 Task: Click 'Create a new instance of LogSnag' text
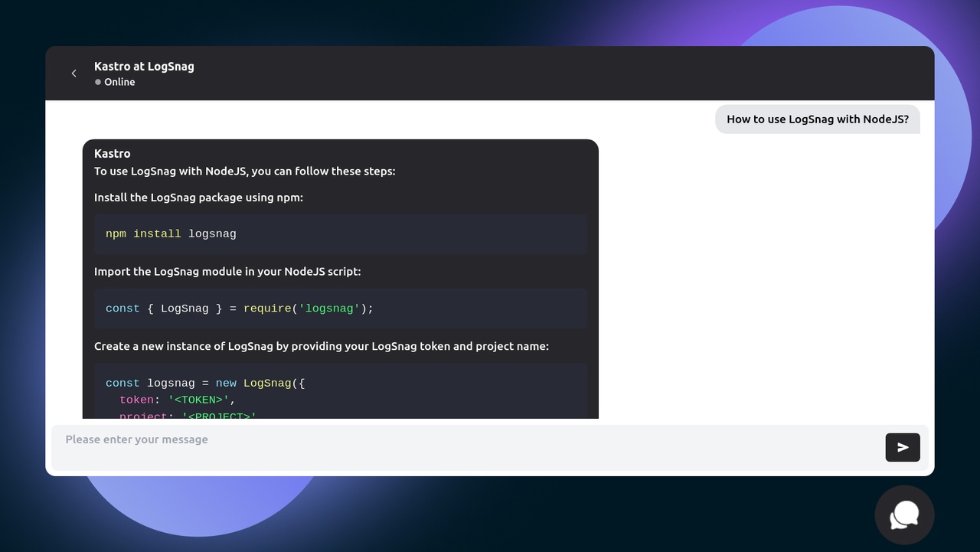pyautogui.click(x=322, y=346)
